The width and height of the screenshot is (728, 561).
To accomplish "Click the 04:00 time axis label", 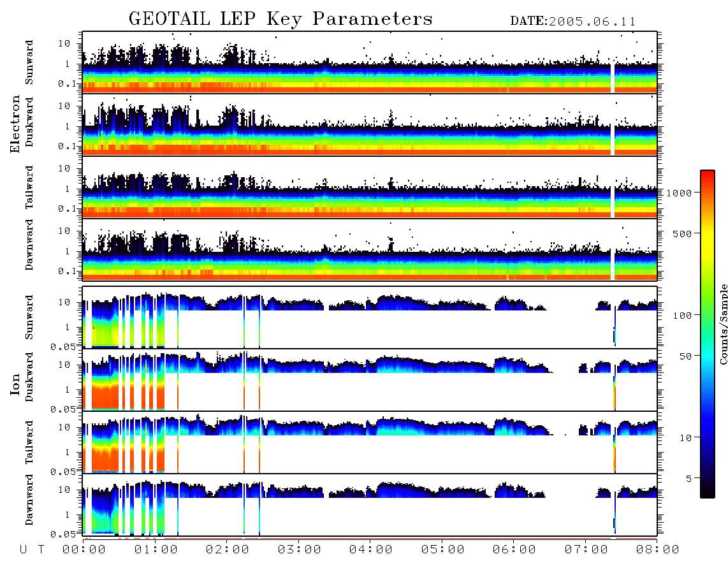I will pos(371,550).
